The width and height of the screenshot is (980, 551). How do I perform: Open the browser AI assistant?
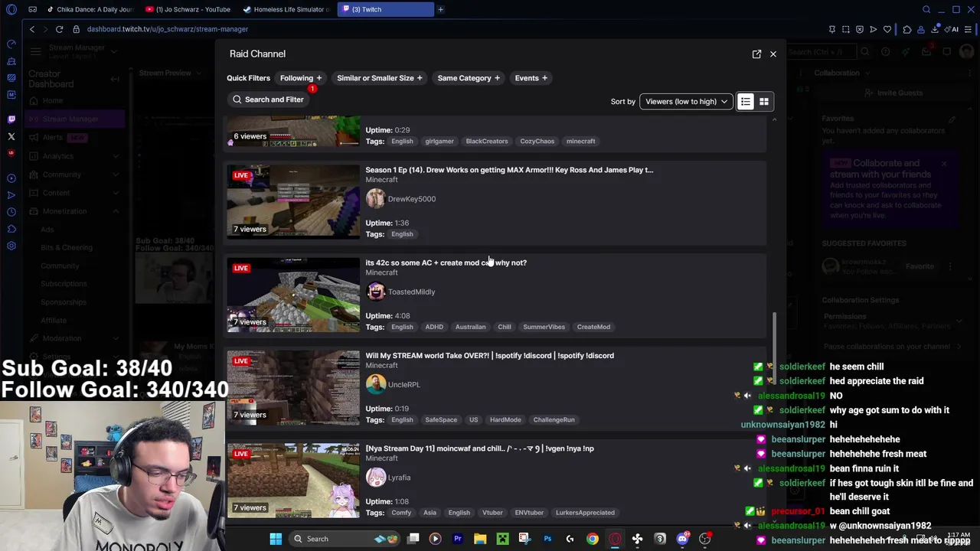coord(952,29)
